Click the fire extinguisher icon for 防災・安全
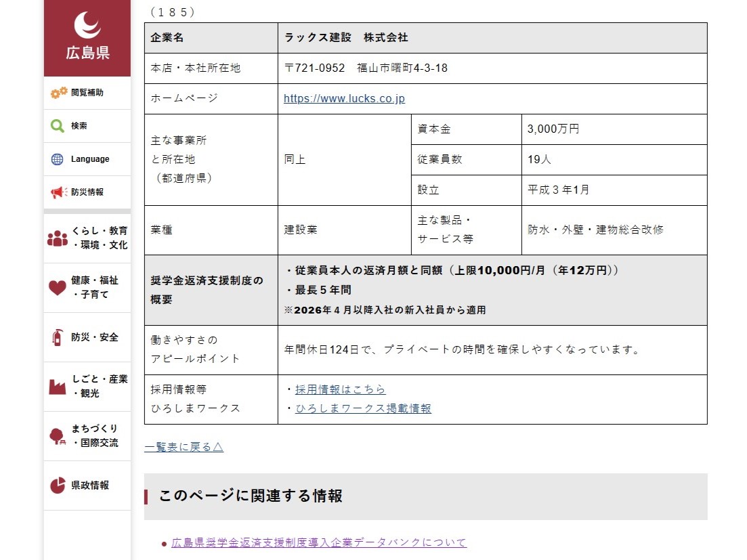Screen dimensions: 747x560 coord(57,337)
